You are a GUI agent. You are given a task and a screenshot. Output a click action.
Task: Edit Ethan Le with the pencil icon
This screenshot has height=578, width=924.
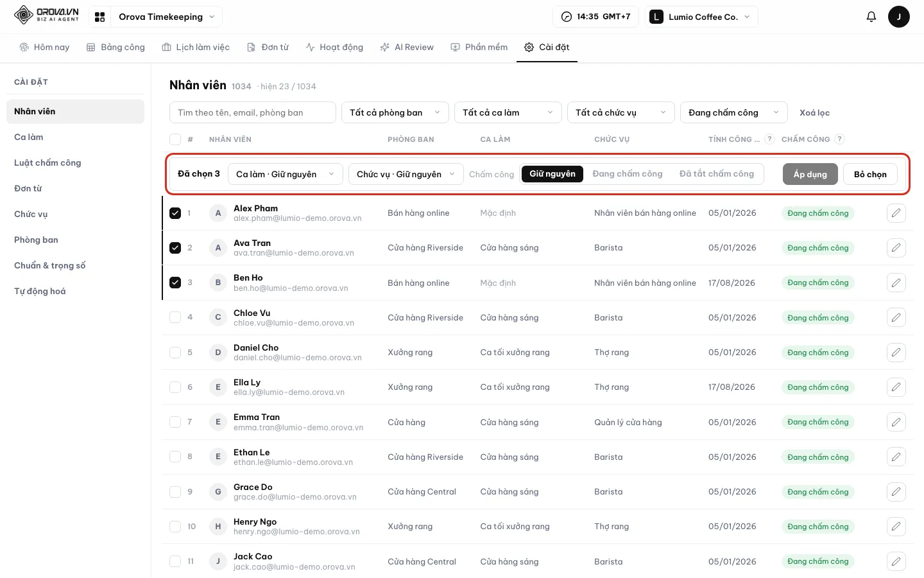click(x=896, y=457)
